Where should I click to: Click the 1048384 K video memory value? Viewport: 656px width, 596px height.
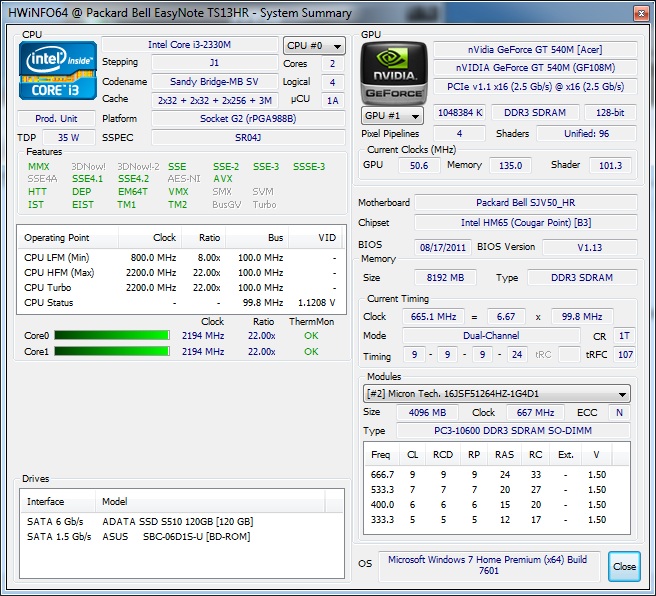click(x=459, y=113)
